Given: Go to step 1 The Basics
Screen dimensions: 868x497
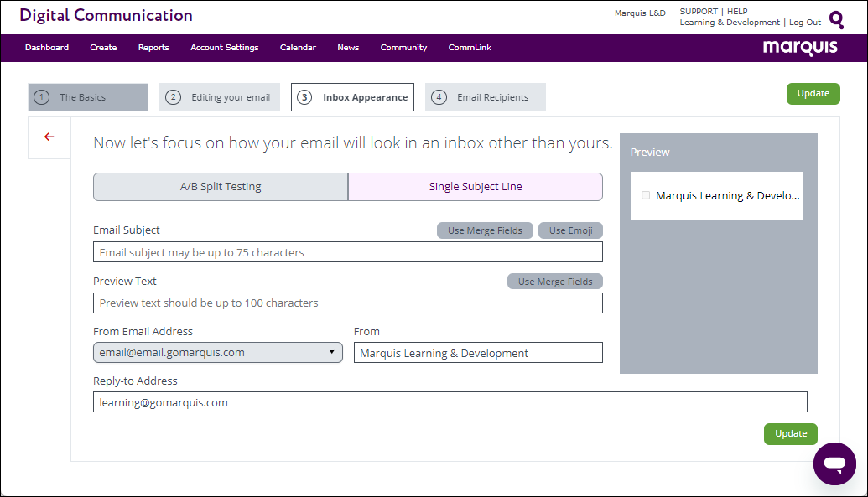Looking at the screenshot, I should [x=88, y=97].
